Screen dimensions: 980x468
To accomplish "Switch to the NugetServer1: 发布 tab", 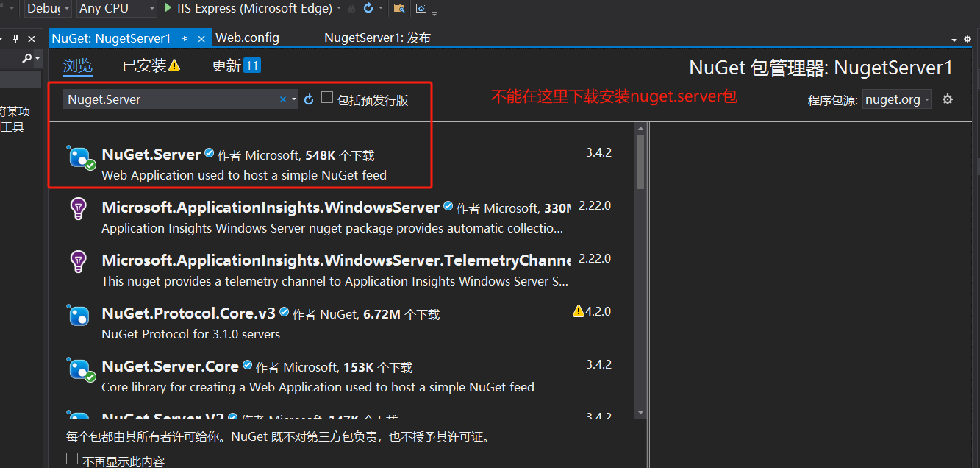I will coord(377,38).
